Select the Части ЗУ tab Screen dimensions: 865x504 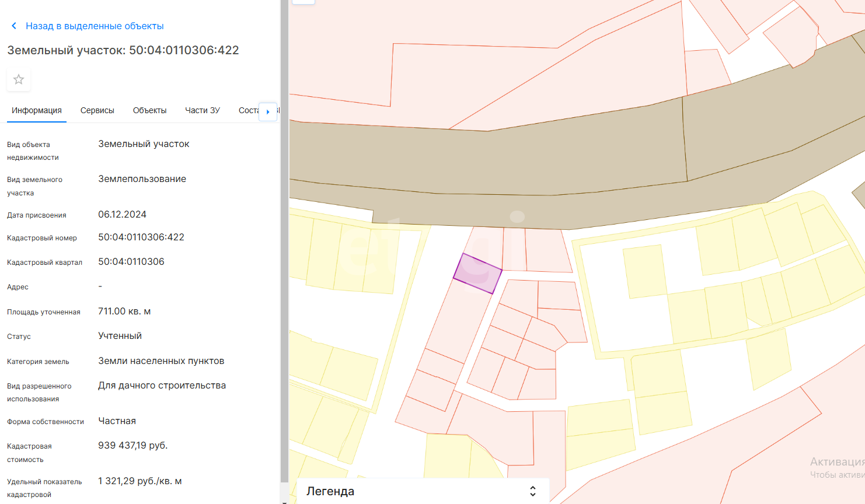tap(203, 110)
